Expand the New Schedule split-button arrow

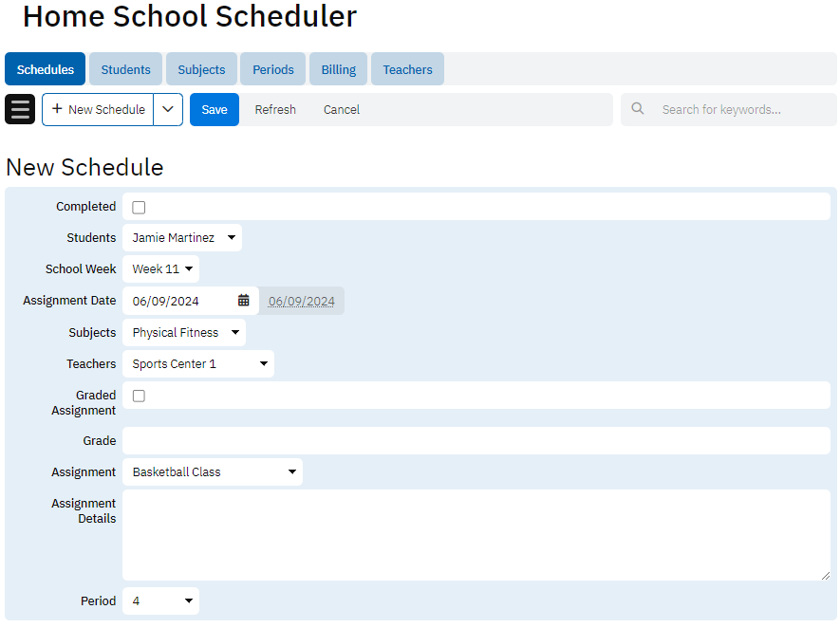coord(168,109)
